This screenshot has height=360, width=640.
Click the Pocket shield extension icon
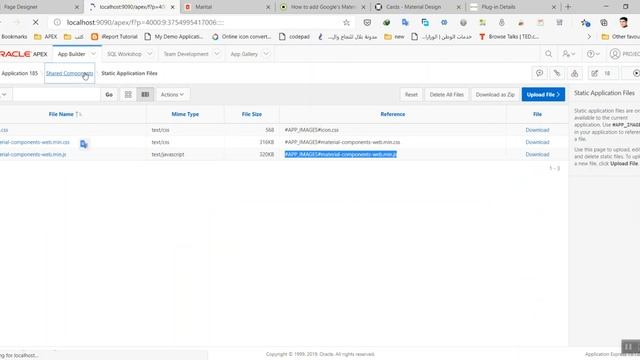[367, 22]
